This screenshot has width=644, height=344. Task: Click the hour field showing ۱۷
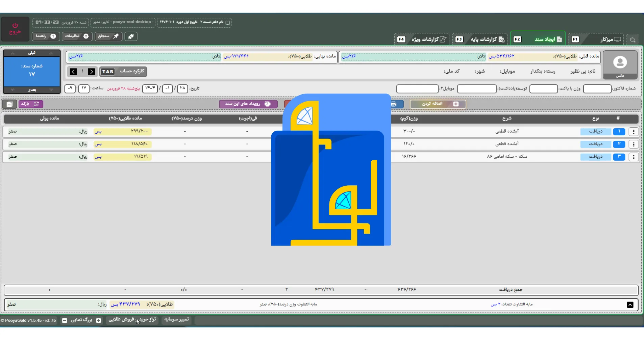84,88
